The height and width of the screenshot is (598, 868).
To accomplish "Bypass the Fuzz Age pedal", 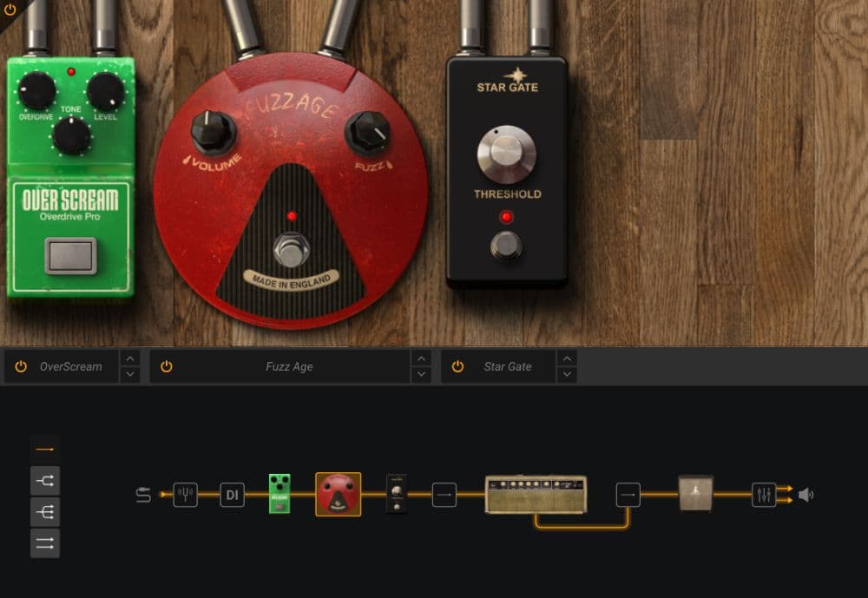I will (x=165, y=366).
